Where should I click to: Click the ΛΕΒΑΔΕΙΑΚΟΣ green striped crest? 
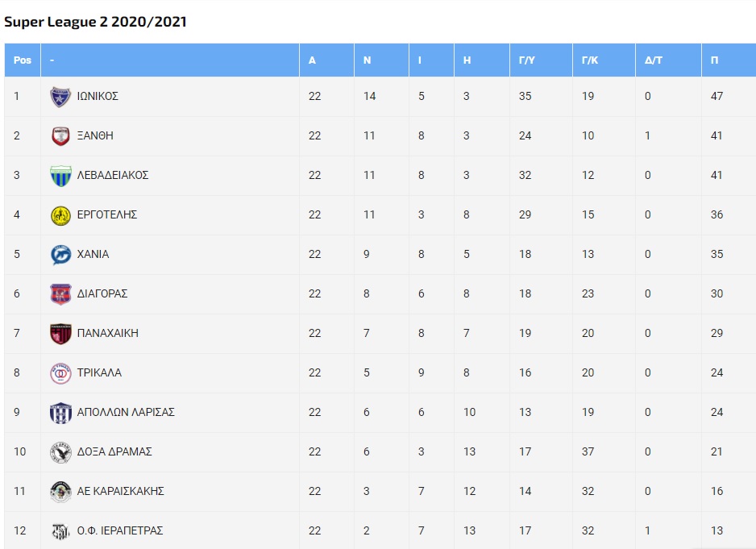pos(60,176)
